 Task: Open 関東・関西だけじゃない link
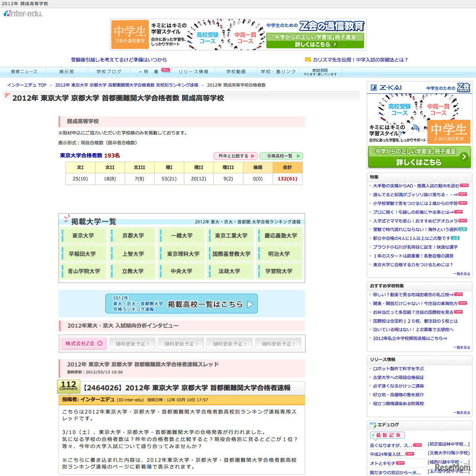click(x=415, y=303)
